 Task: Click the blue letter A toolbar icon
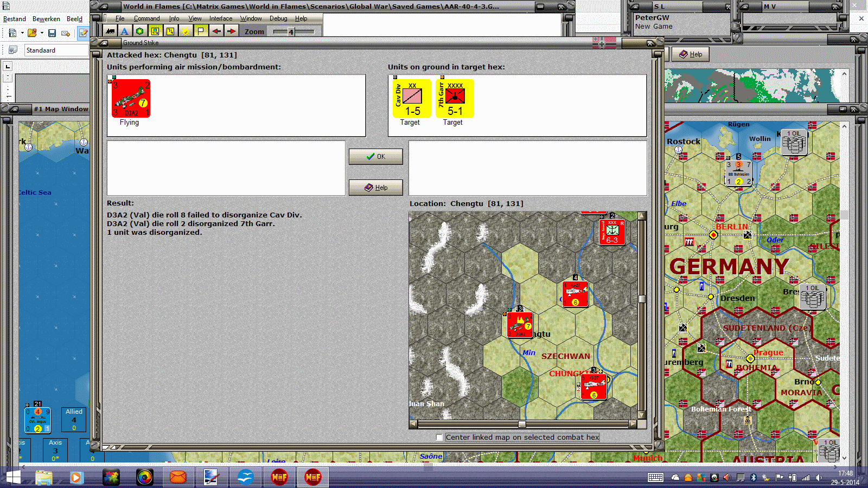[x=125, y=31]
